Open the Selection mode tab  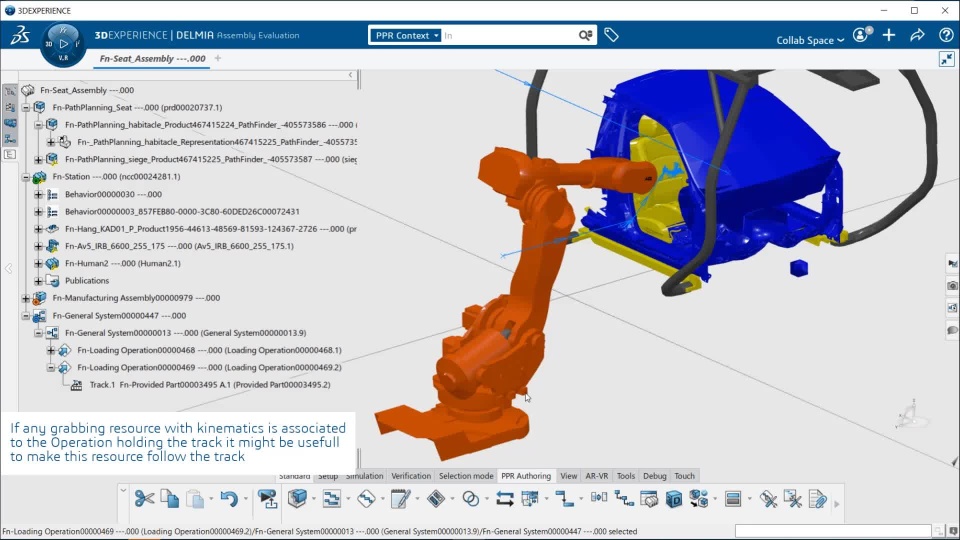click(466, 476)
